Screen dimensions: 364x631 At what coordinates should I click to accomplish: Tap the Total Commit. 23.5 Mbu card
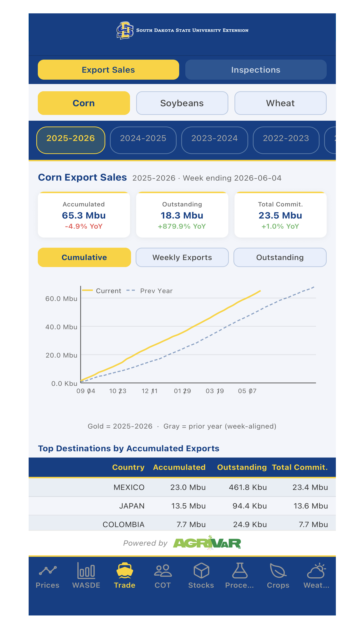280,215
